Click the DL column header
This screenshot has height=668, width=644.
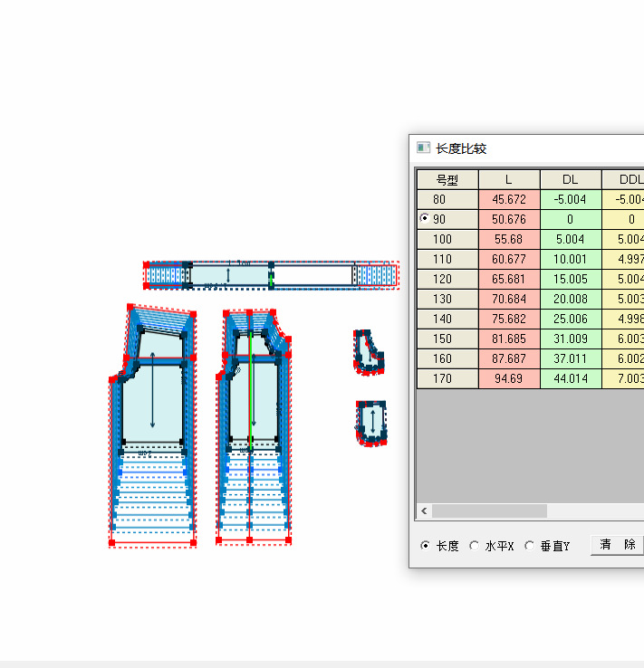click(571, 180)
